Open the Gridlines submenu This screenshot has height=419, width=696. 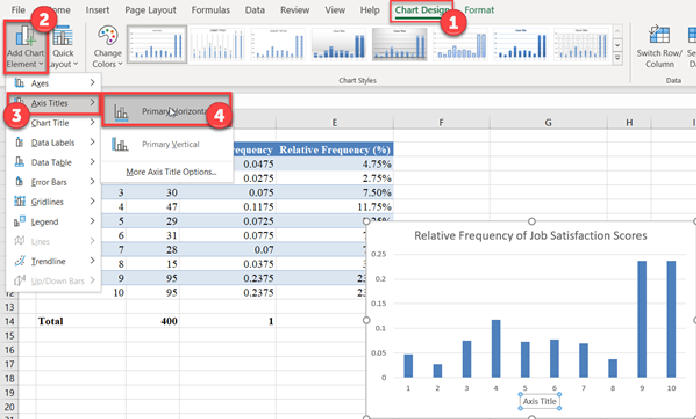tap(54, 202)
